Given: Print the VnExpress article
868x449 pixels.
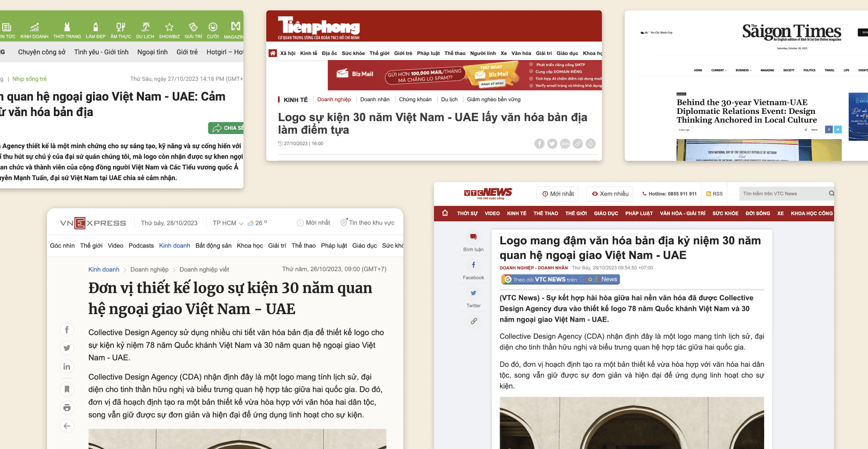Looking at the screenshot, I should [67, 408].
